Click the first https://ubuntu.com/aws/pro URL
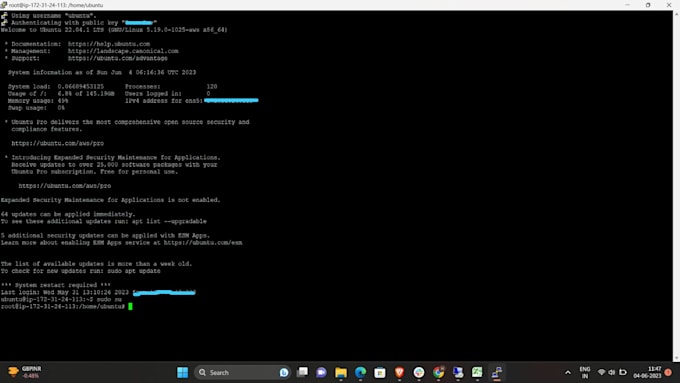Viewport: 680px width, 383px height. (58, 143)
